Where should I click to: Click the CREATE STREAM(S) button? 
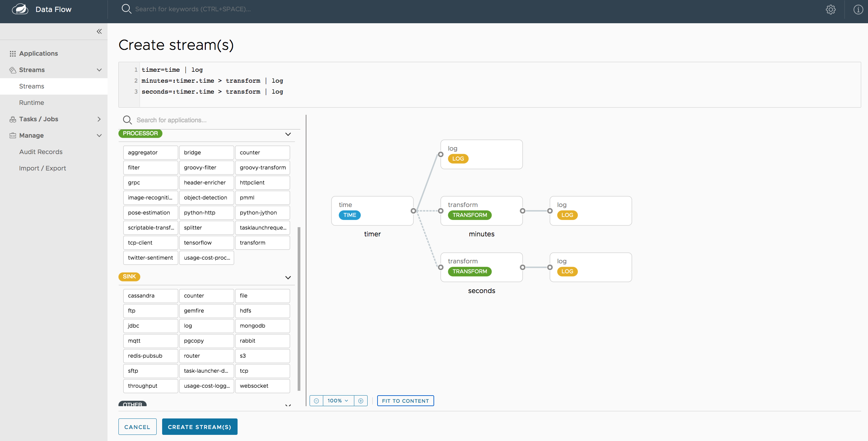(x=199, y=426)
